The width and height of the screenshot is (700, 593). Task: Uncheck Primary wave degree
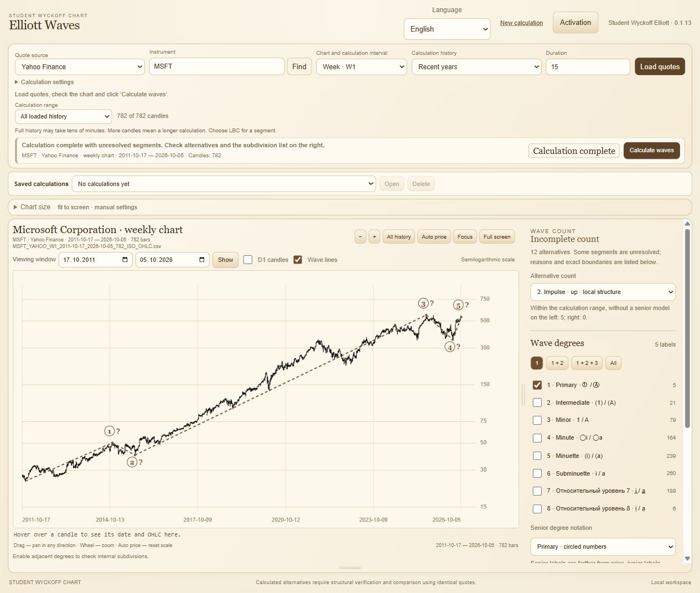[x=537, y=385]
